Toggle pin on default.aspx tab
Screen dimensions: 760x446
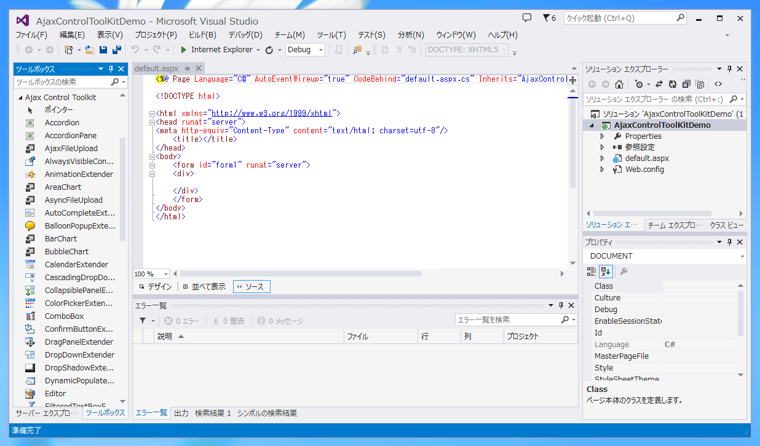(x=187, y=69)
